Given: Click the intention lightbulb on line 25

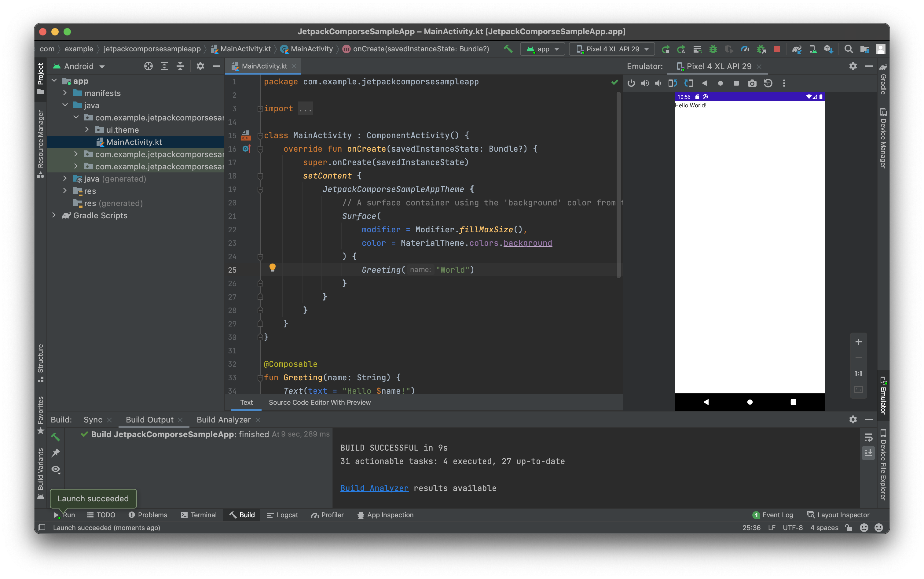Looking at the screenshot, I should pyautogui.click(x=272, y=268).
